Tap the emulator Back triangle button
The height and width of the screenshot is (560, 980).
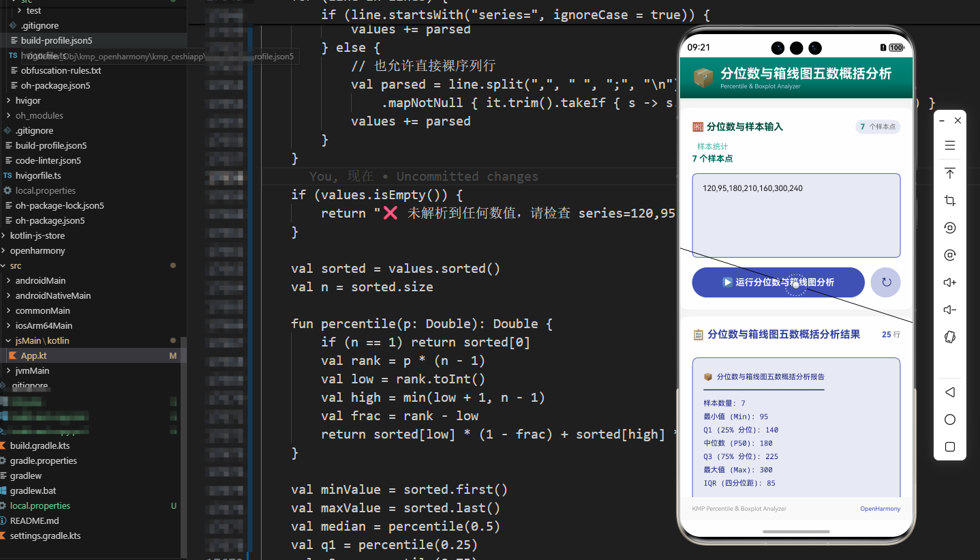950,392
